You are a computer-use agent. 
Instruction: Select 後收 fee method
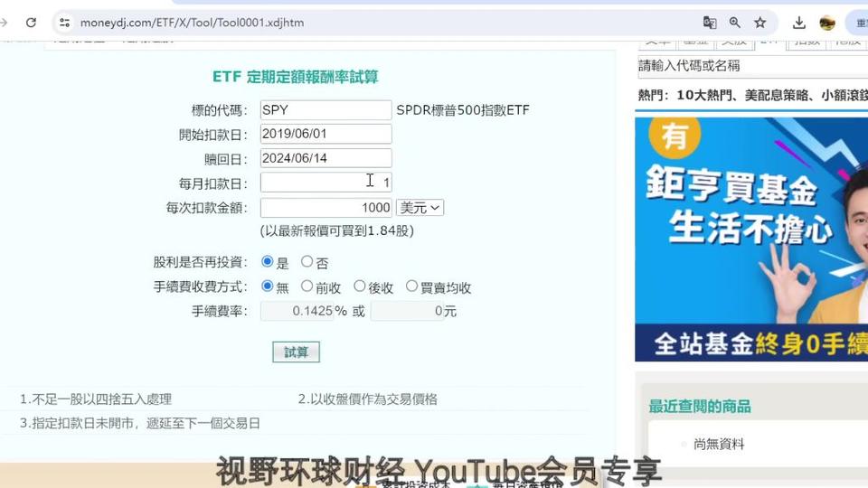tap(360, 286)
